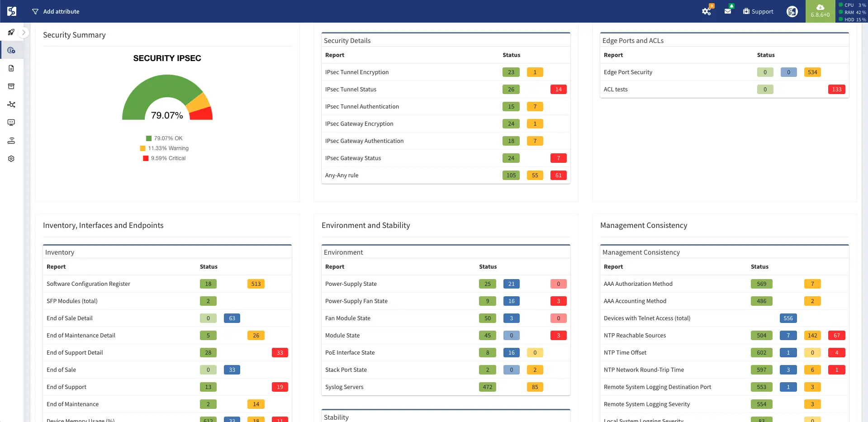Click the red 14 badge for IPsec Tunnel Status
The width and height of the screenshot is (868, 422).
point(558,90)
